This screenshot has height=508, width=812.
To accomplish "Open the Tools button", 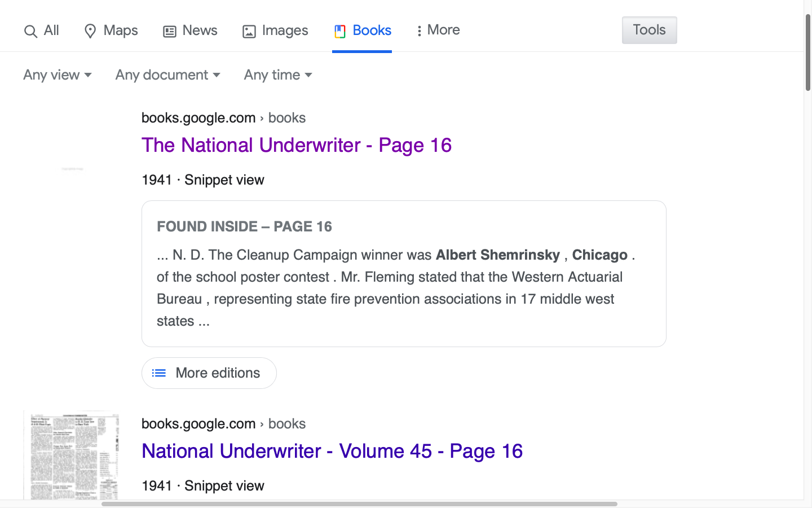I will [x=649, y=30].
